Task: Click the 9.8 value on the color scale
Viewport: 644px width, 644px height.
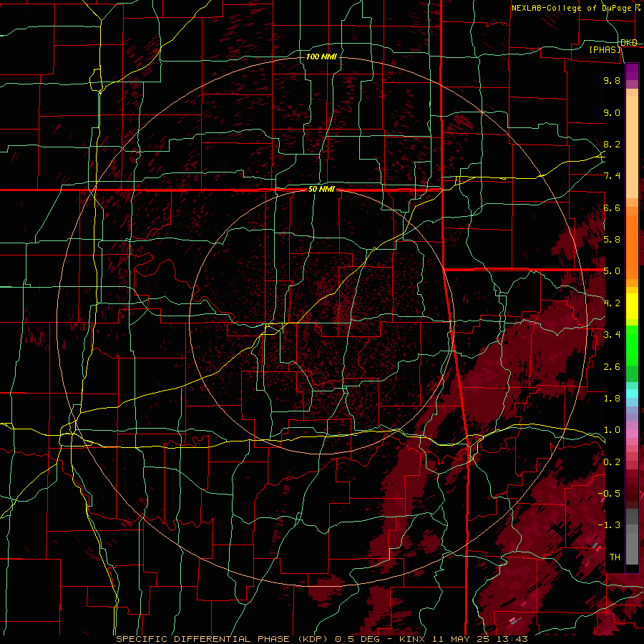Action: (612, 81)
